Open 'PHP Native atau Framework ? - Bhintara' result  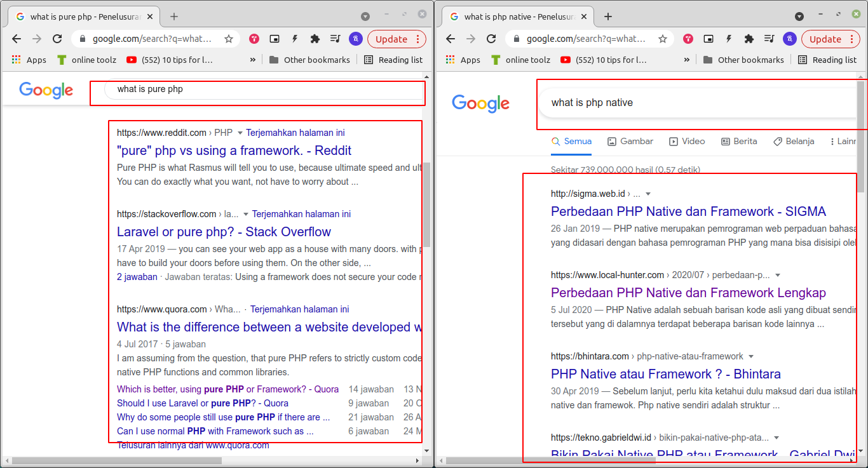[x=666, y=374]
